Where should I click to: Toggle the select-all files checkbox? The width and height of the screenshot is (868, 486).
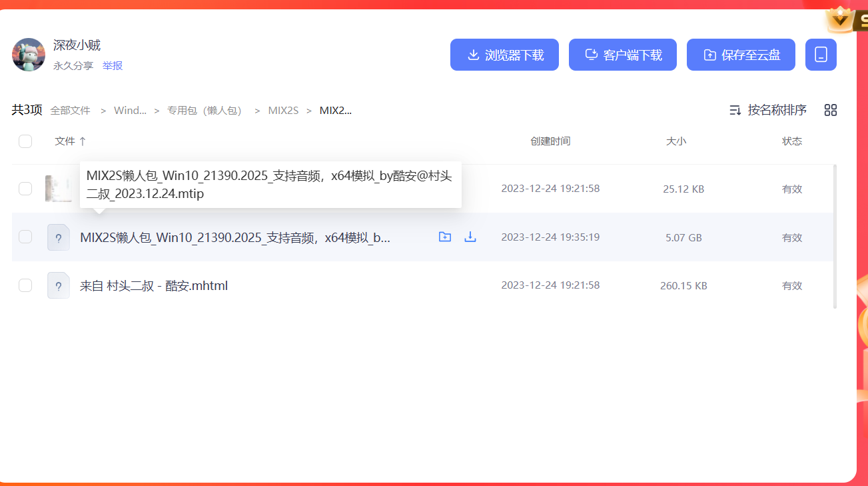pyautogui.click(x=25, y=141)
